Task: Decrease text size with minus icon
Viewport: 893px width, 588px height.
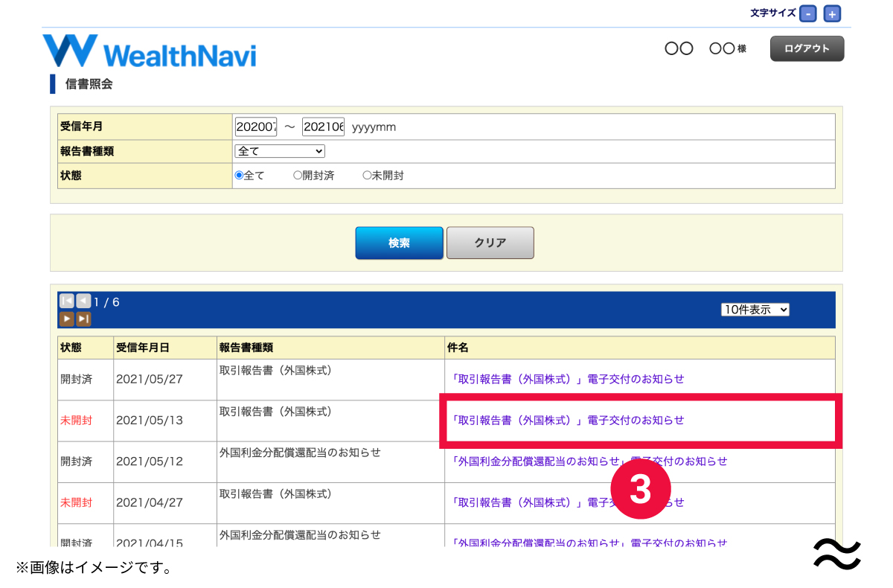Action: click(808, 13)
